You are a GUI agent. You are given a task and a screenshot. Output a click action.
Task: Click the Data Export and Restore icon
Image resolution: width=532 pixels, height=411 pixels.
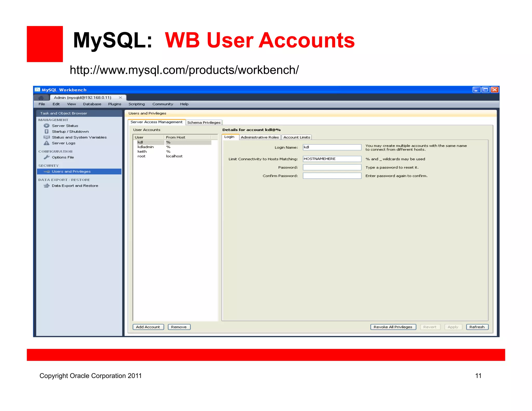click(46, 186)
